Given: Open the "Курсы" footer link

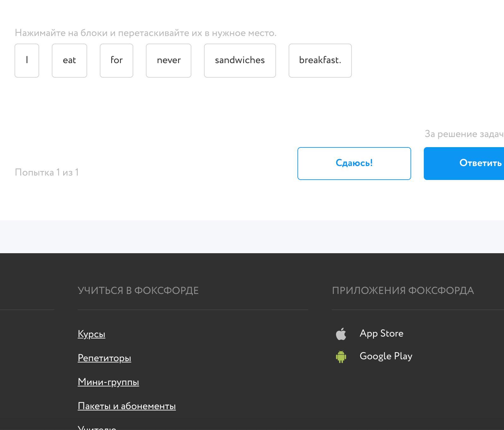Looking at the screenshot, I should point(92,334).
